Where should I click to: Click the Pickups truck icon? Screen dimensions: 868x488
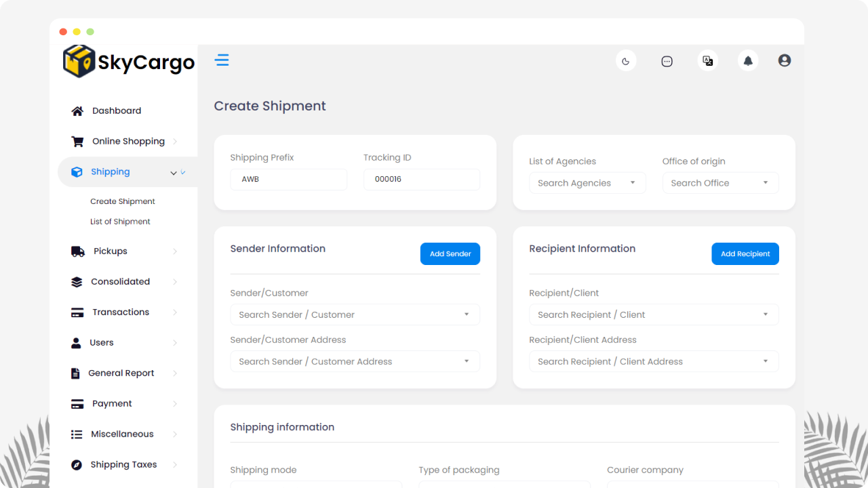click(77, 251)
